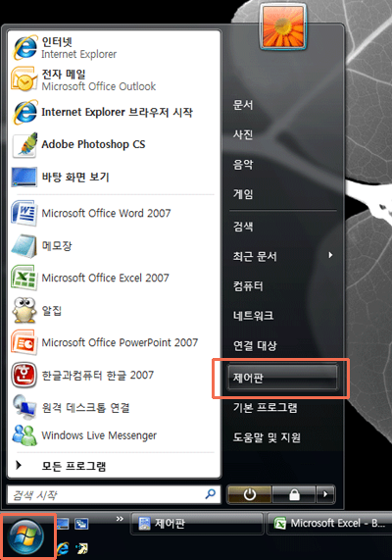Open 네트워크 from right pane
The height and width of the screenshot is (560, 392).
click(282, 316)
